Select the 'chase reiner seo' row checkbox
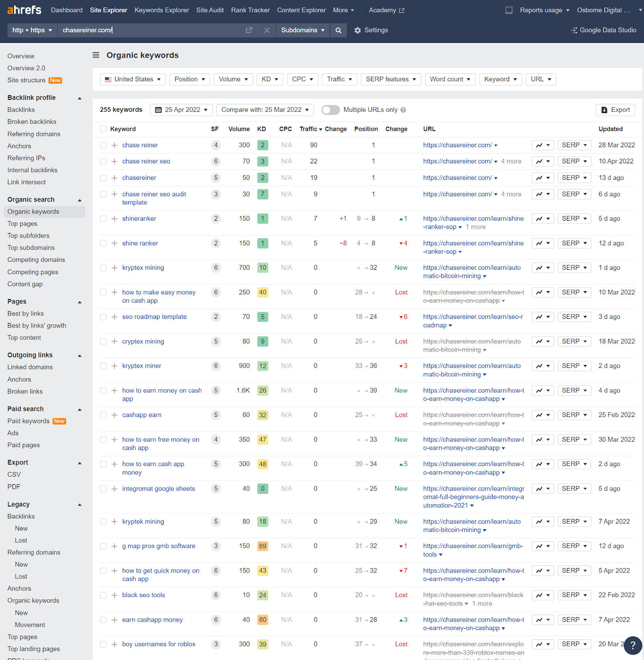 coord(103,161)
